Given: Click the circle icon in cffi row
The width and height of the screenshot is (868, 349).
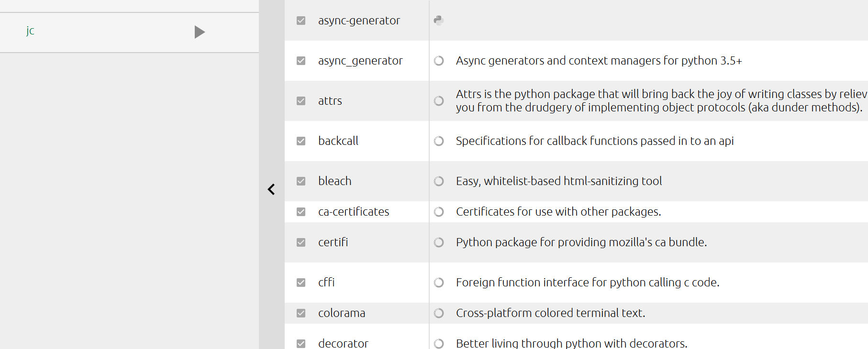Looking at the screenshot, I should coord(438,283).
